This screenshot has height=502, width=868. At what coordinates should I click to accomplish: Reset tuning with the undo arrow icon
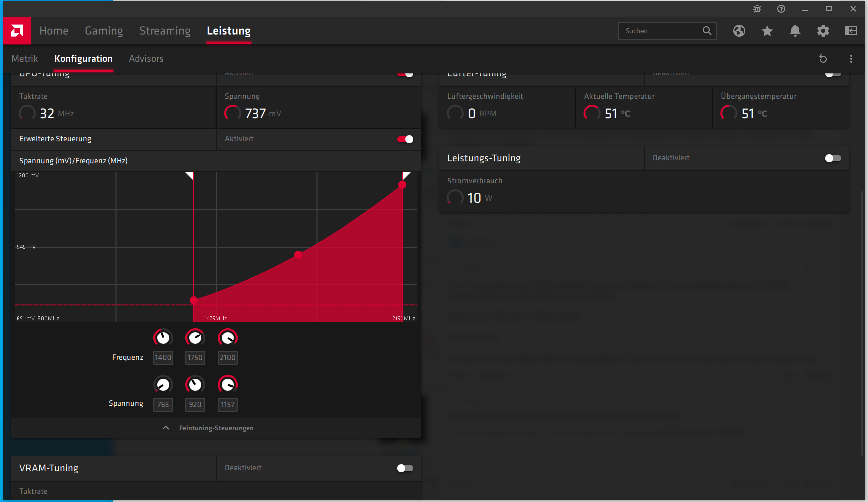click(823, 59)
